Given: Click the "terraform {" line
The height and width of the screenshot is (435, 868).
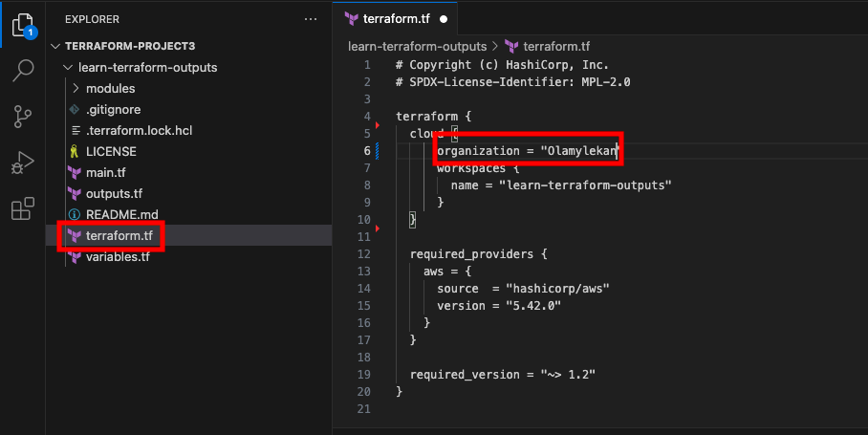Looking at the screenshot, I should [433, 117].
